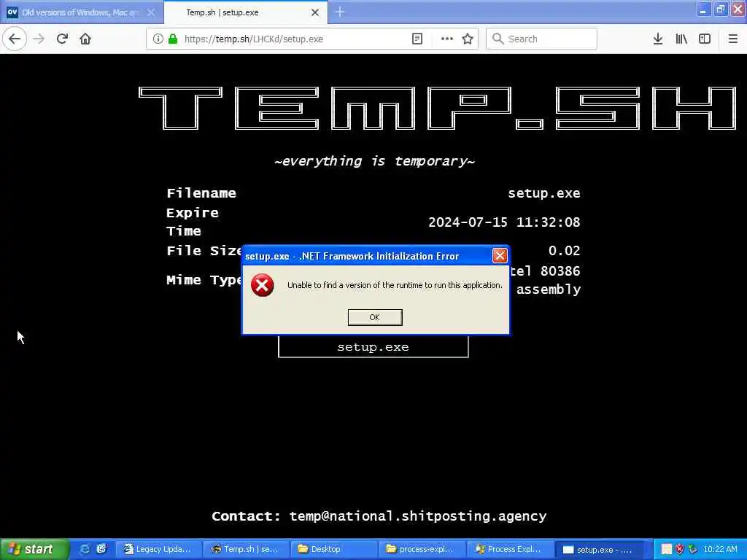Switch to Process Explorer taskbar button

[x=510, y=550]
